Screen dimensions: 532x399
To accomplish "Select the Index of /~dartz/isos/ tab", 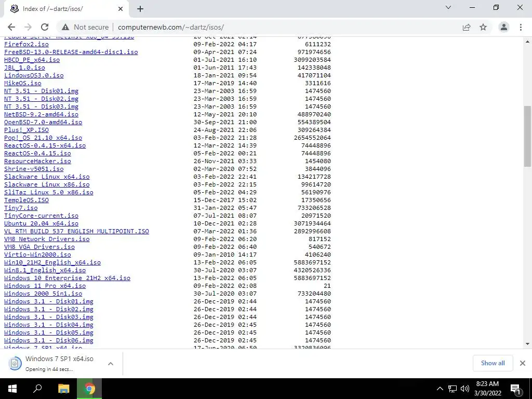I will [66, 9].
